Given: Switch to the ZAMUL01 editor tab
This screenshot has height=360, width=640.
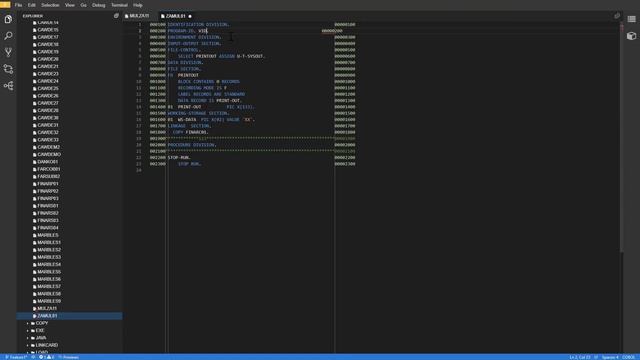Looking at the screenshot, I should (x=176, y=16).
